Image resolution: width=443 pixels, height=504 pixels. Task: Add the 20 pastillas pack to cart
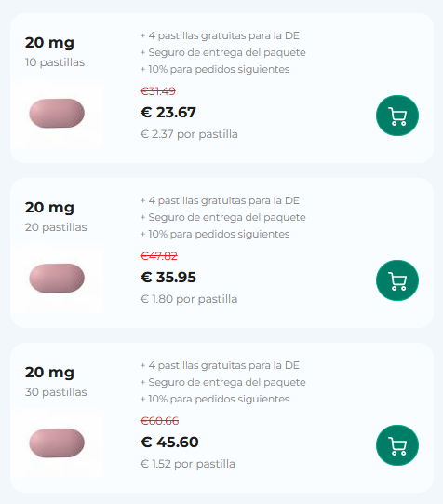click(397, 280)
